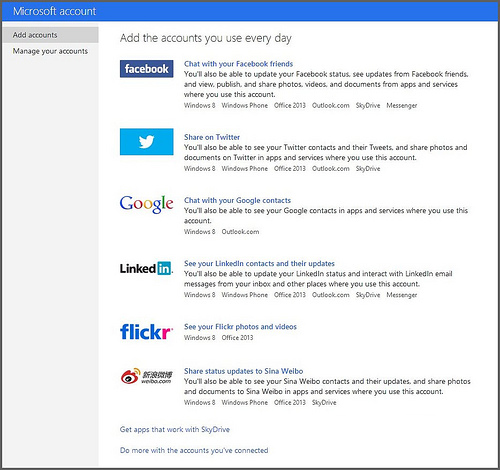Image resolution: width=500 pixels, height=470 pixels.
Task: Click Chat with your Google contacts link
Action: (237, 200)
